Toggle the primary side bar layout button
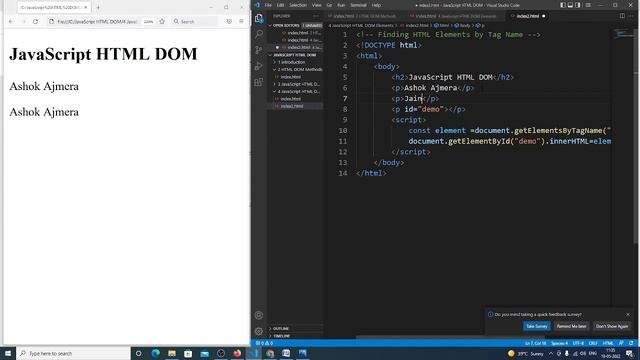Image resolution: width=640 pixels, height=360 pixels. (x=563, y=5)
